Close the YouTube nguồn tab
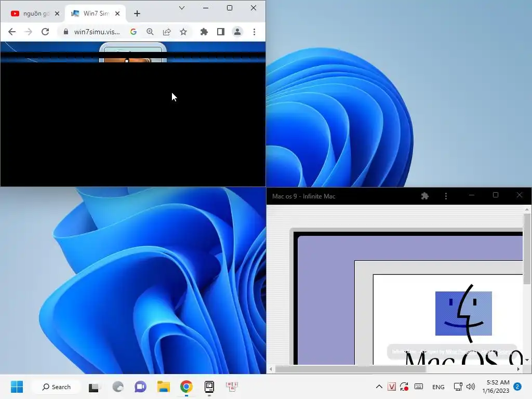Image resolution: width=532 pixels, height=399 pixels. coord(57,14)
